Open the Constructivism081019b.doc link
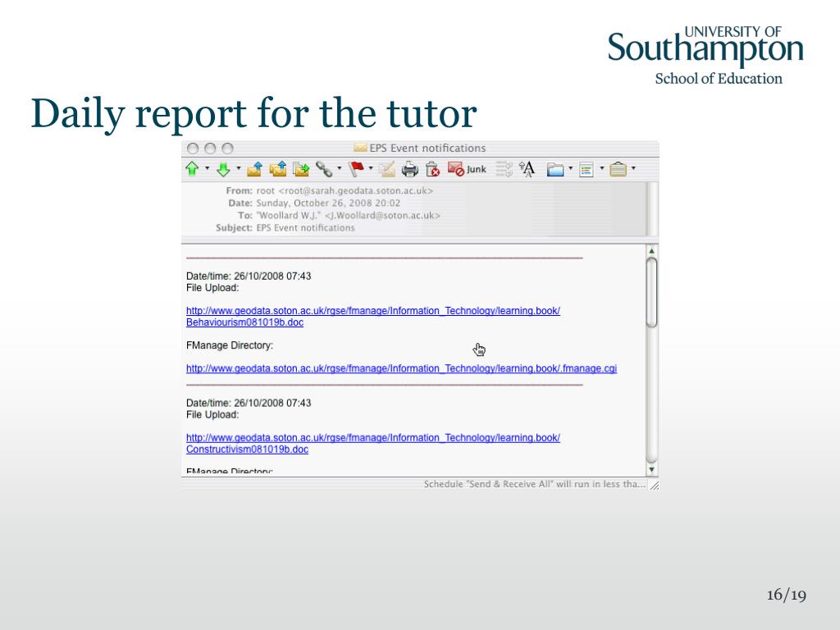 point(247,450)
